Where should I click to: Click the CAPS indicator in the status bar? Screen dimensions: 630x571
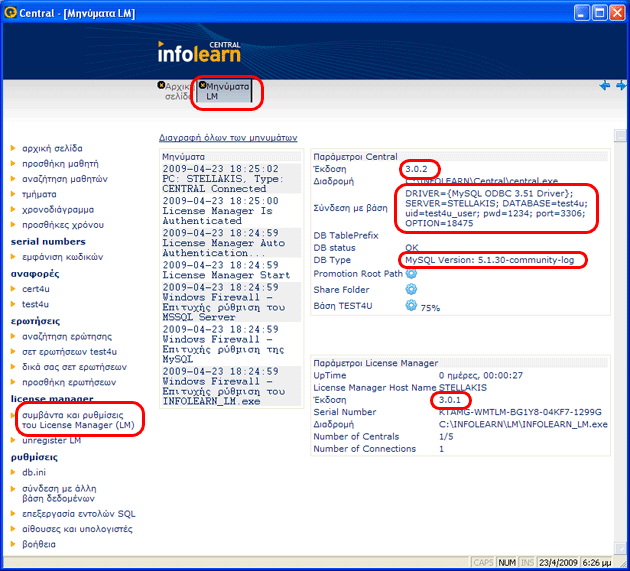[x=483, y=563]
